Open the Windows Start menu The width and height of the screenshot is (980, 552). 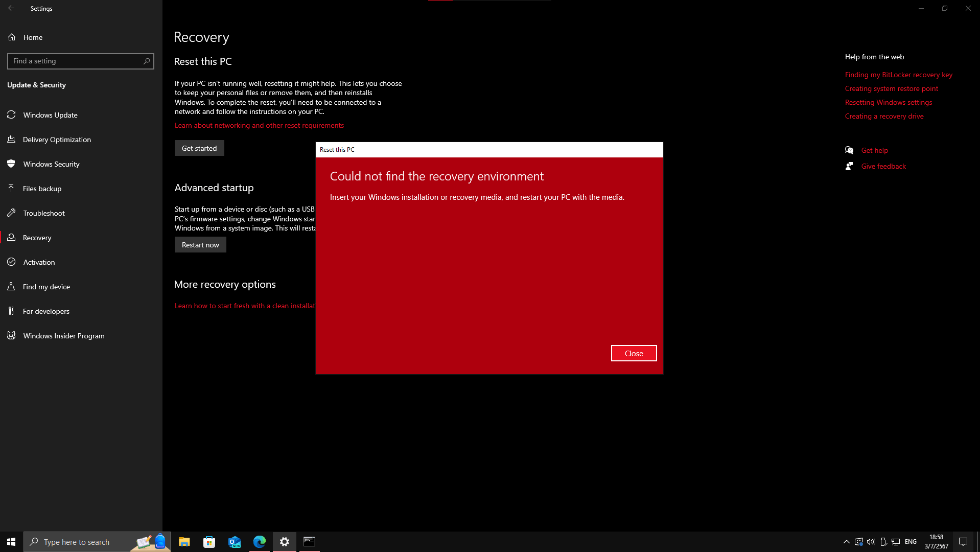(x=11, y=542)
